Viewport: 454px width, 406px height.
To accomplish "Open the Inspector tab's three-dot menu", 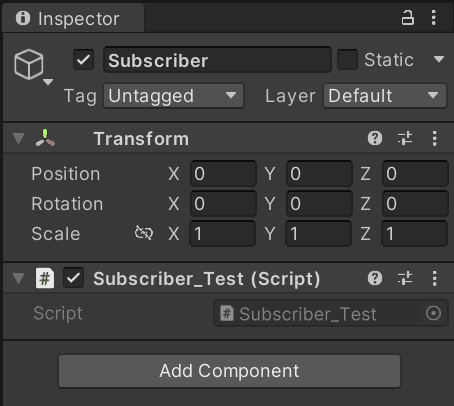I will (434, 17).
